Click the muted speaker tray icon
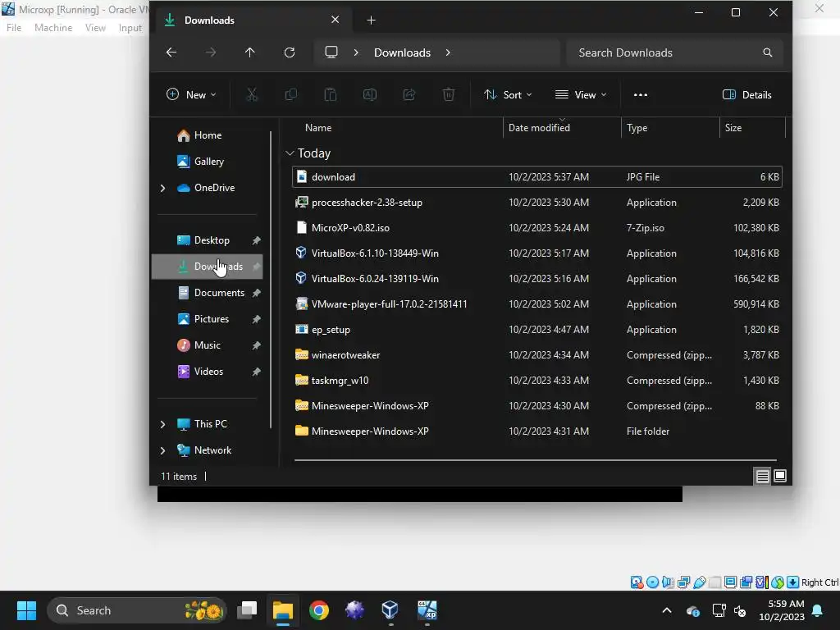 [x=740, y=610]
